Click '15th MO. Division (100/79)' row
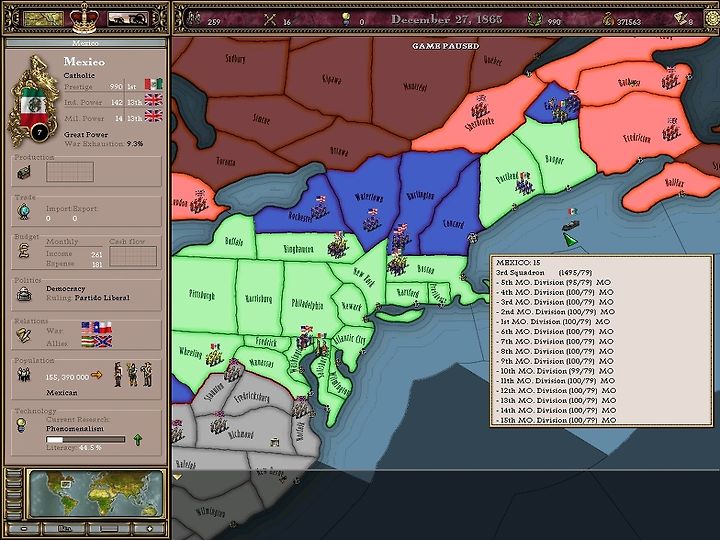The width and height of the screenshot is (720, 540). point(556,420)
